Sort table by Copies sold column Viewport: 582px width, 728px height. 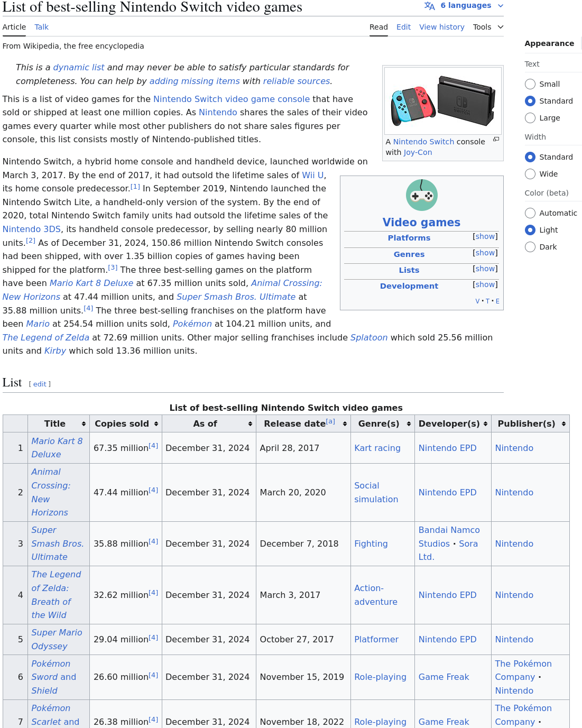pyautogui.click(x=156, y=424)
